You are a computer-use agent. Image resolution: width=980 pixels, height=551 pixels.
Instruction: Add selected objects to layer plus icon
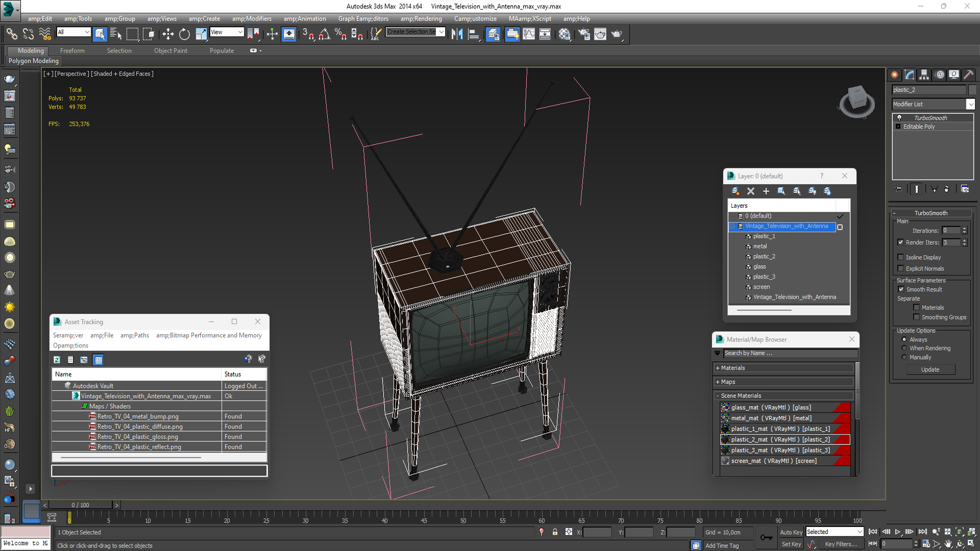766,191
